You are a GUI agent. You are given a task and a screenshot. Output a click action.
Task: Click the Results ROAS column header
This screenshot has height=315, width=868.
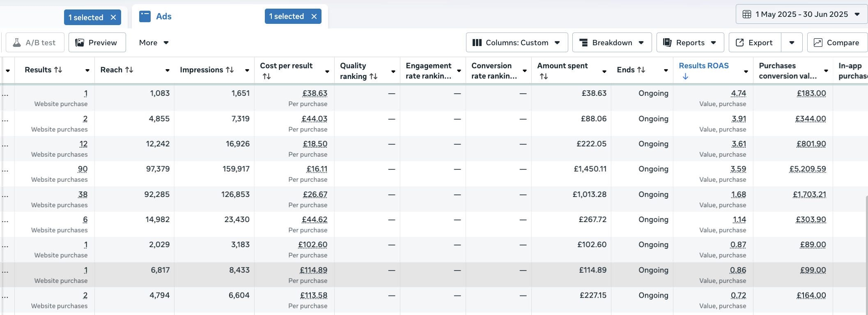(x=704, y=66)
